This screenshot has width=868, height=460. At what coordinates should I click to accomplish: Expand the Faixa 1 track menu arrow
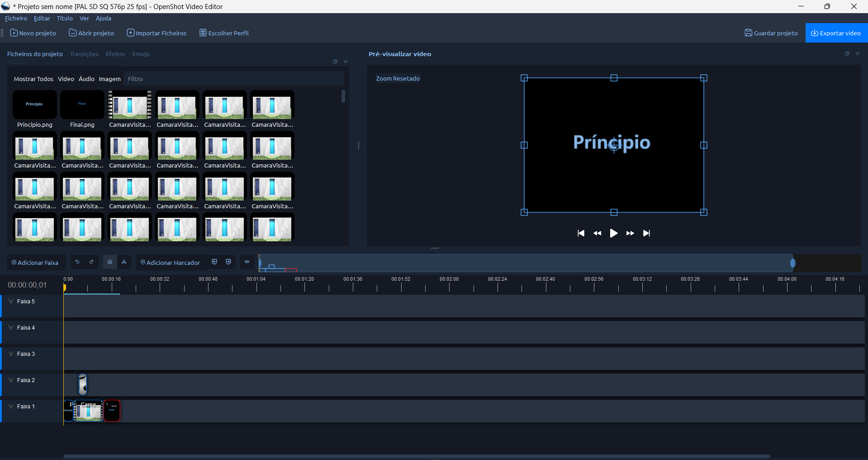point(11,407)
